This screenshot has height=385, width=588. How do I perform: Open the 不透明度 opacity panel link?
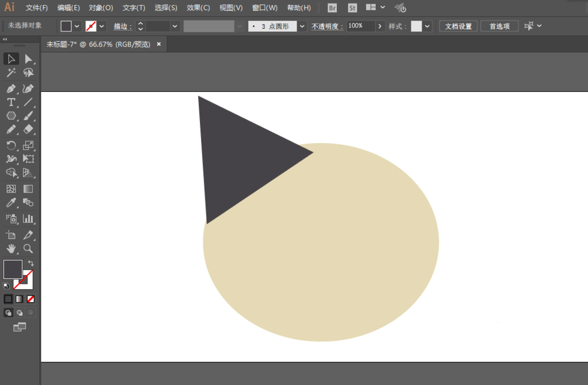(x=327, y=26)
